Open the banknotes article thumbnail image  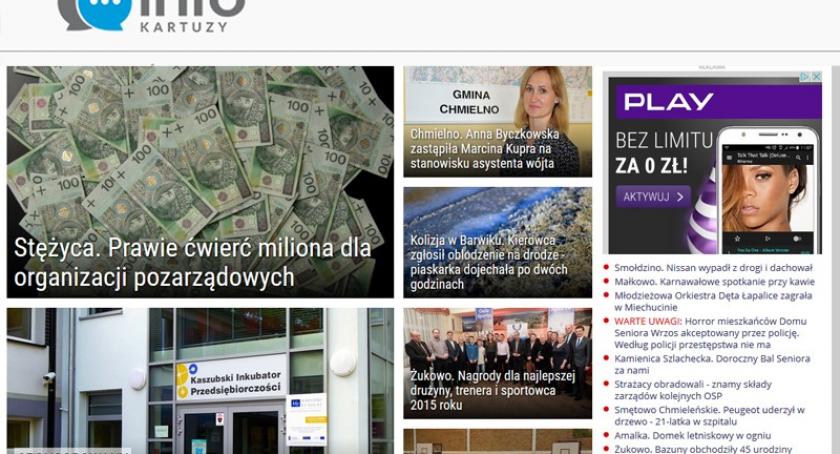[x=200, y=182]
